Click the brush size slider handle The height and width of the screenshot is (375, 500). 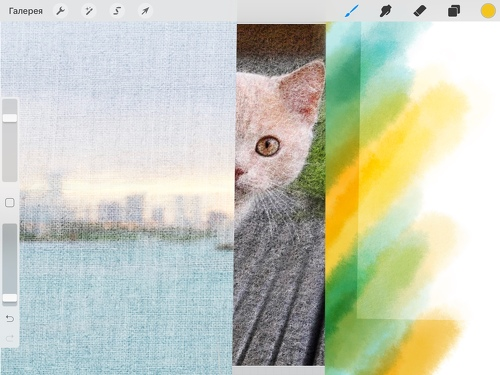[10, 118]
